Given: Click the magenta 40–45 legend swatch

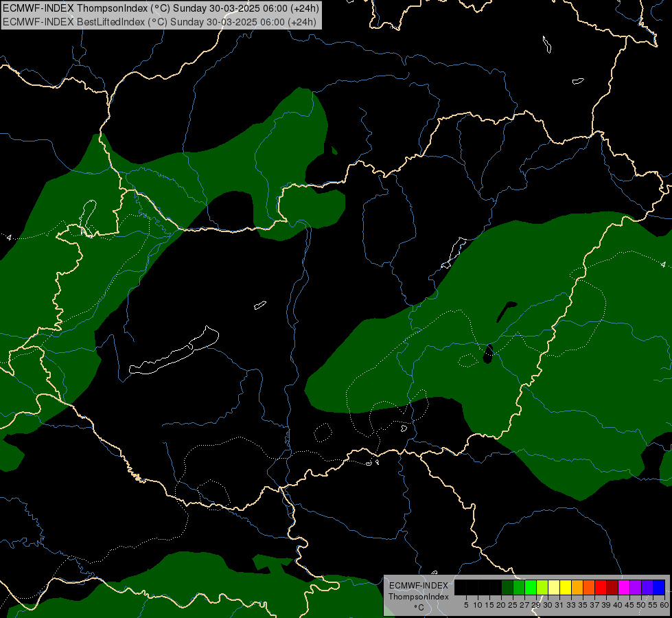Looking at the screenshot, I should (x=624, y=587).
